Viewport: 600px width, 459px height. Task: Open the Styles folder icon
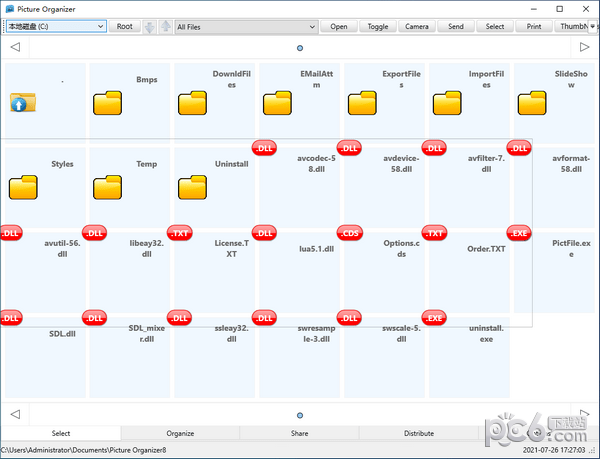click(23, 187)
